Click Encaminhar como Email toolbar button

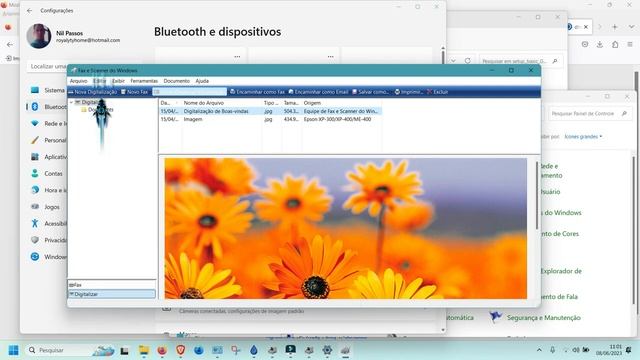coord(318,92)
